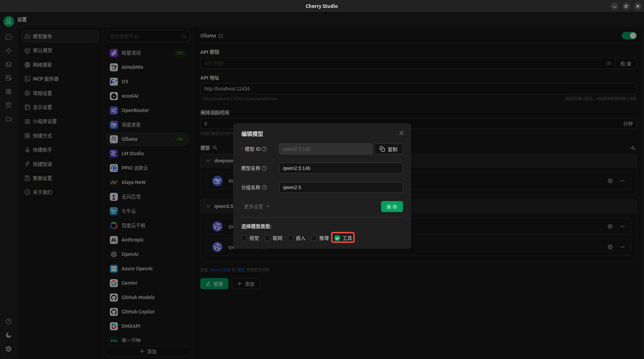Click the API 地址 input field
Screen dimensions: 644x359
pyautogui.click(x=418, y=89)
